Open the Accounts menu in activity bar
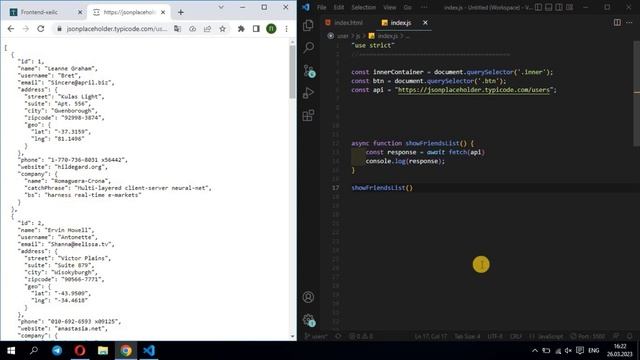The image size is (640, 360). (309, 297)
